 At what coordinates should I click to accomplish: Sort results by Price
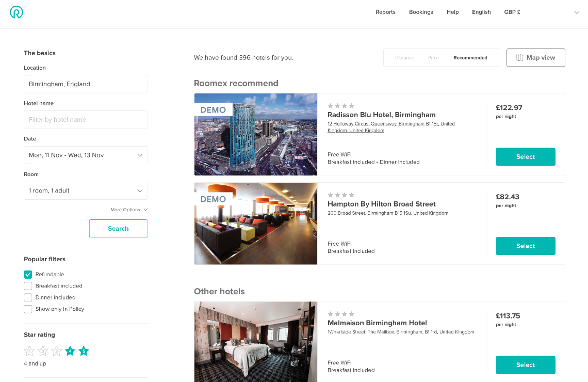(433, 58)
